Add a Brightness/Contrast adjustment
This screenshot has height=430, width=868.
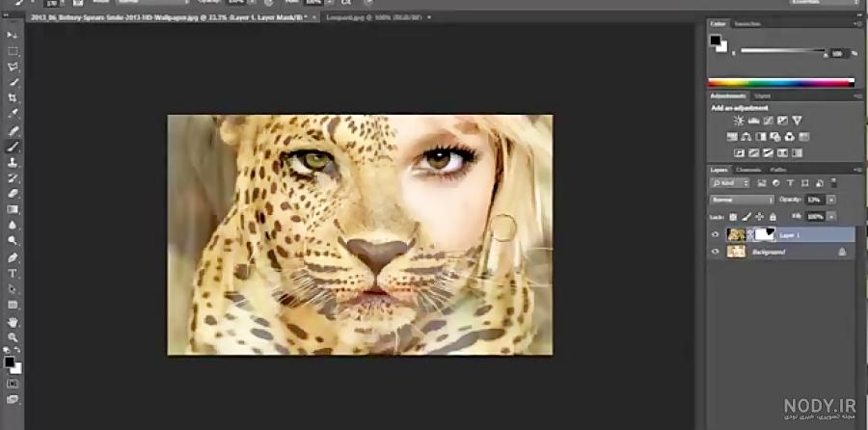pyautogui.click(x=739, y=121)
